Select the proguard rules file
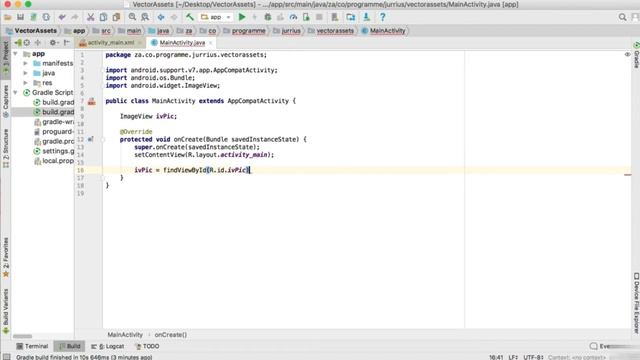This screenshot has height=360, width=640. pyautogui.click(x=53, y=131)
